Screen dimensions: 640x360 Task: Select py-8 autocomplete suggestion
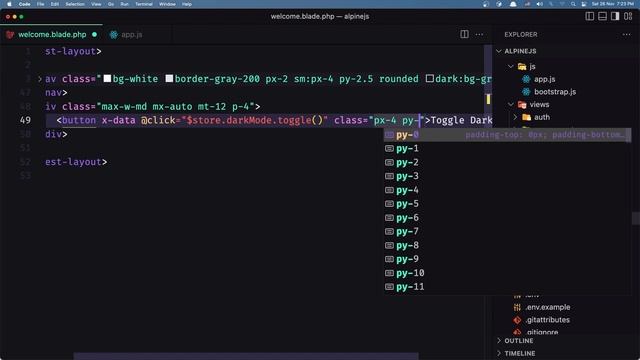507,245
